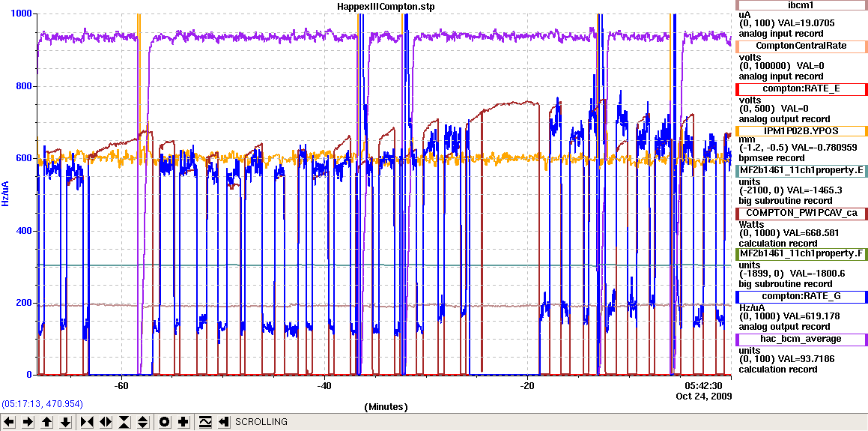Click the ibcm1 value VAL=19.0705

pyautogui.click(x=807, y=23)
